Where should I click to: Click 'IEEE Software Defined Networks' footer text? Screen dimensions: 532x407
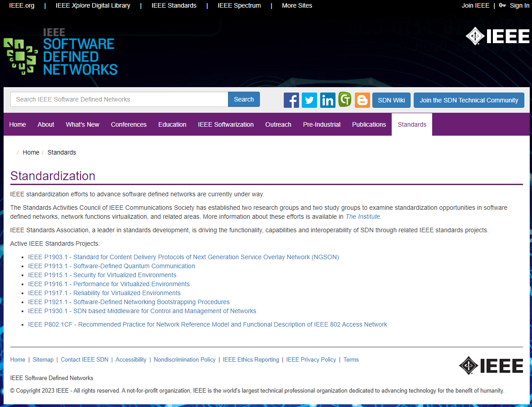52,378
